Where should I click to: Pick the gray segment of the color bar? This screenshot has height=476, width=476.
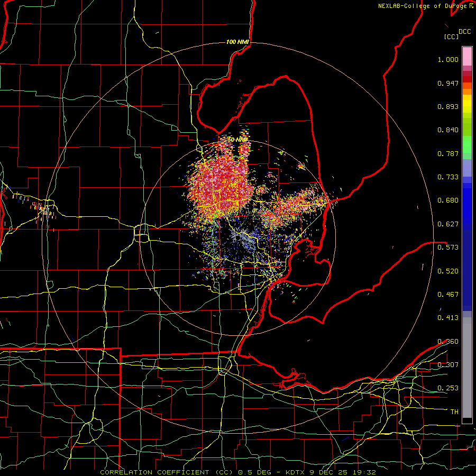(x=467, y=368)
